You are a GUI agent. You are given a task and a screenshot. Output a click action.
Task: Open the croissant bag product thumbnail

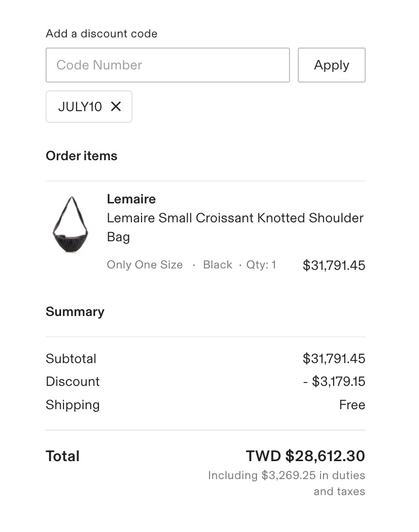70,225
